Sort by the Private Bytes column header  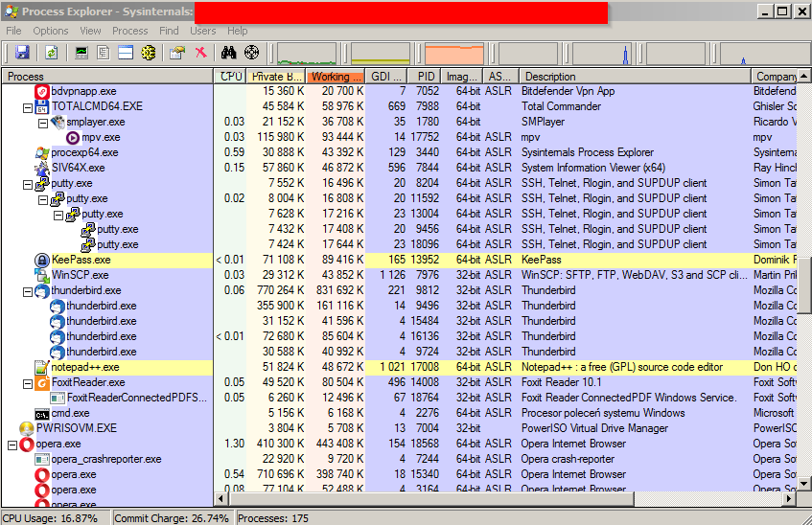tap(276, 77)
